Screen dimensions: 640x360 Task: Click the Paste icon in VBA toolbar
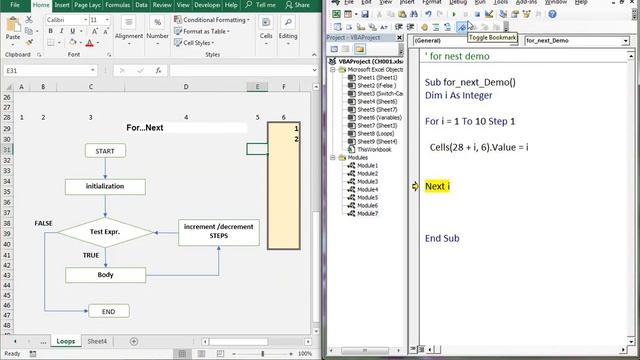(x=402, y=14)
